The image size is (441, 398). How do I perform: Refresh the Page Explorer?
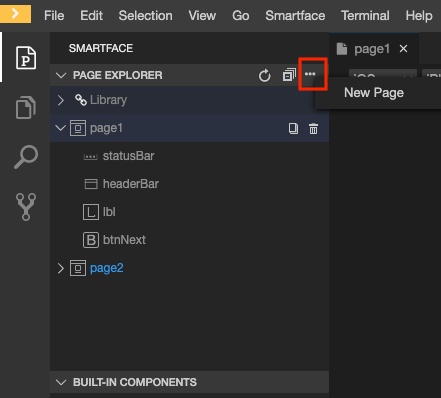tap(265, 75)
